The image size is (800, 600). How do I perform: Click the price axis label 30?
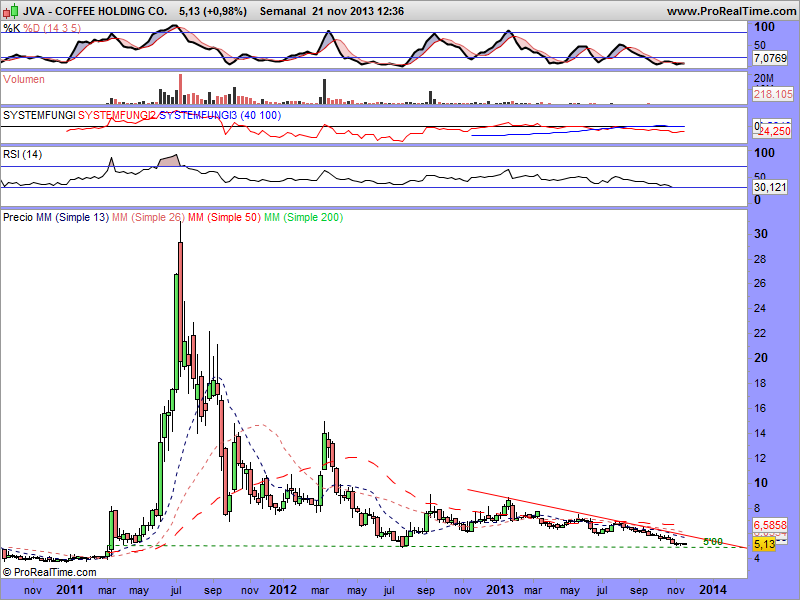761,234
